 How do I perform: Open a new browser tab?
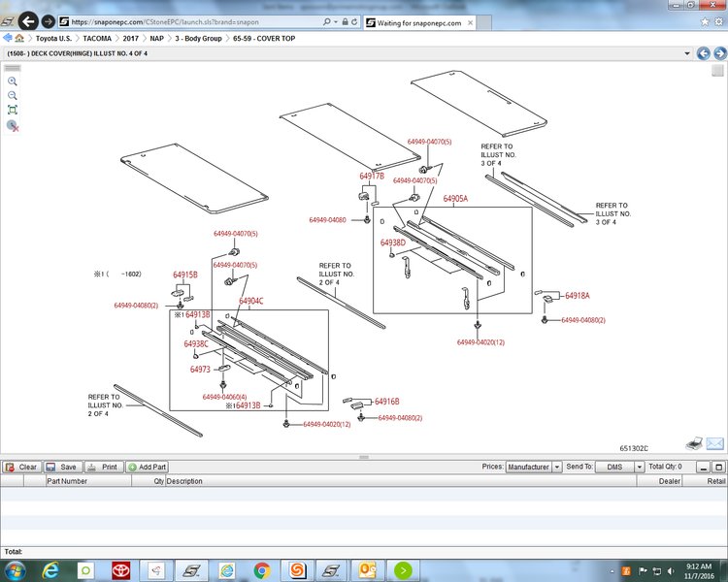point(484,22)
